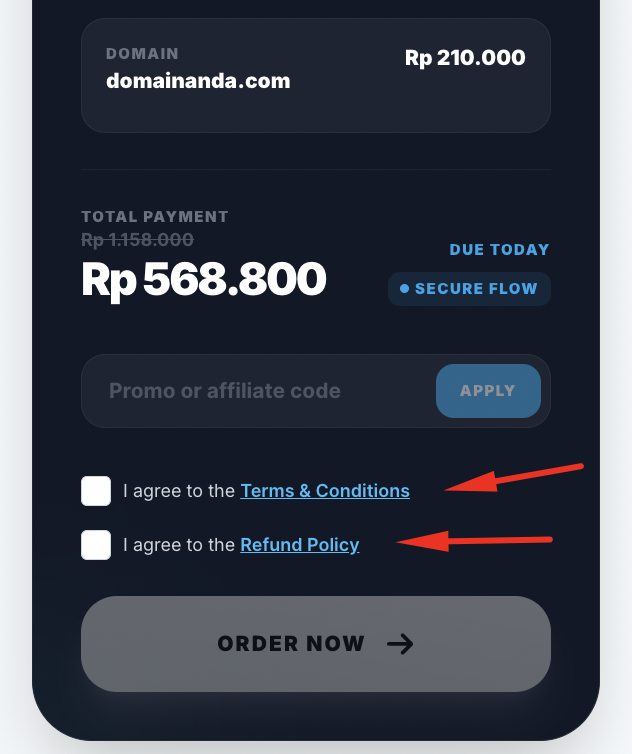Image resolution: width=632 pixels, height=754 pixels.
Task: Click the DOMAIN label in the card
Action: click(x=142, y=54)
